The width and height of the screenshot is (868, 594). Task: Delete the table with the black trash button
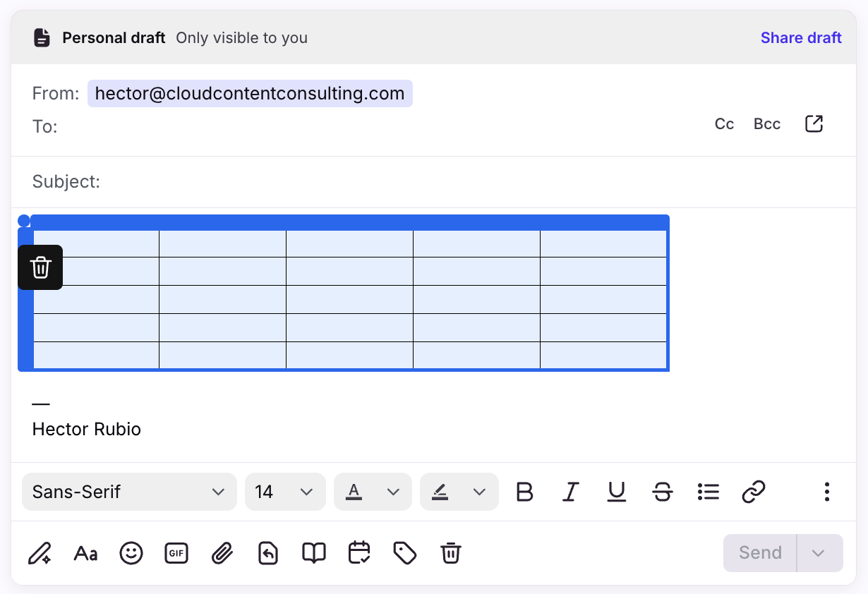pos(40,267)
